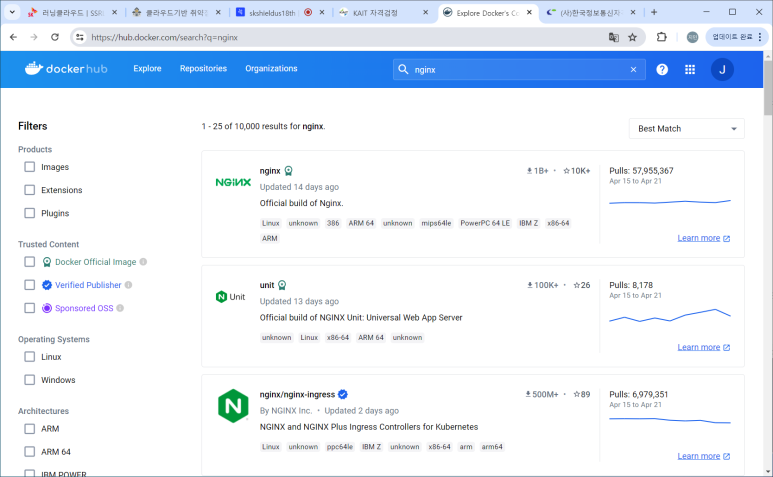773x477 pixels.
Task: Click Learn more in the unit card
Action: click(703, 347)
